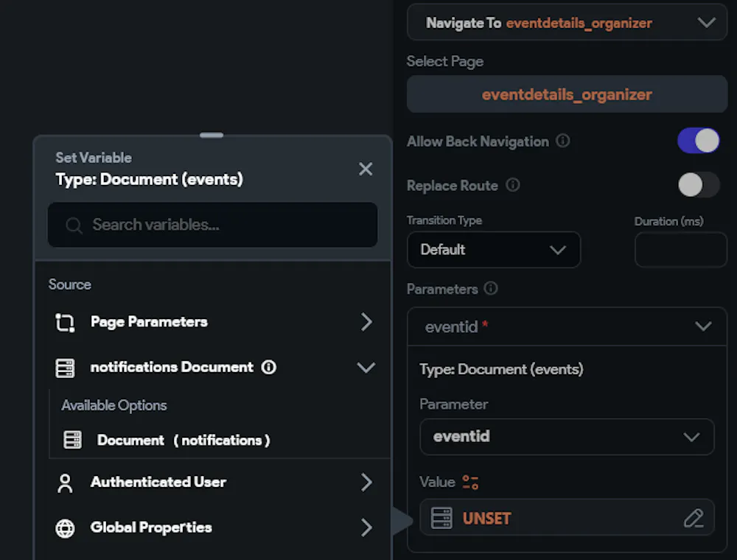Expand Global Properties chevron arrow

[366, 528]
